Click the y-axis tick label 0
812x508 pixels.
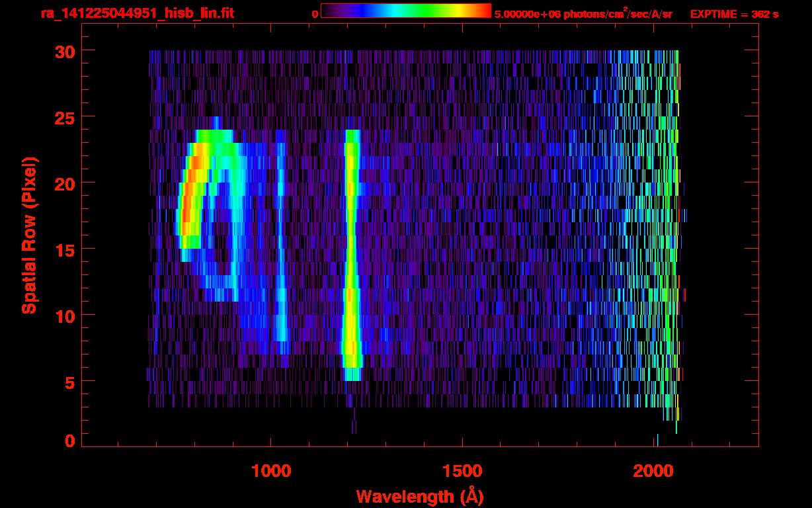69,441
